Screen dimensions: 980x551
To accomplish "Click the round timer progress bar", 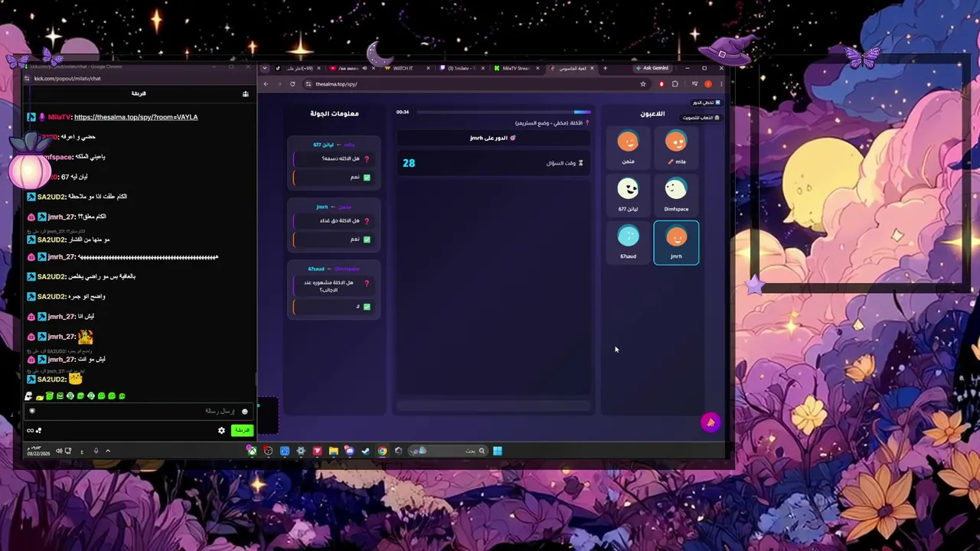I will [503, 112].
